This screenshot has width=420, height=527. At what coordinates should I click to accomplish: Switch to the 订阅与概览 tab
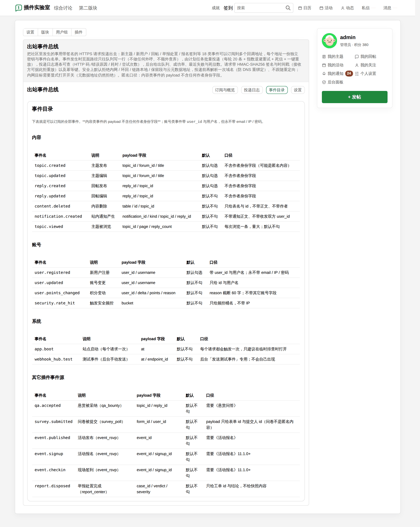tap(225, 90)
